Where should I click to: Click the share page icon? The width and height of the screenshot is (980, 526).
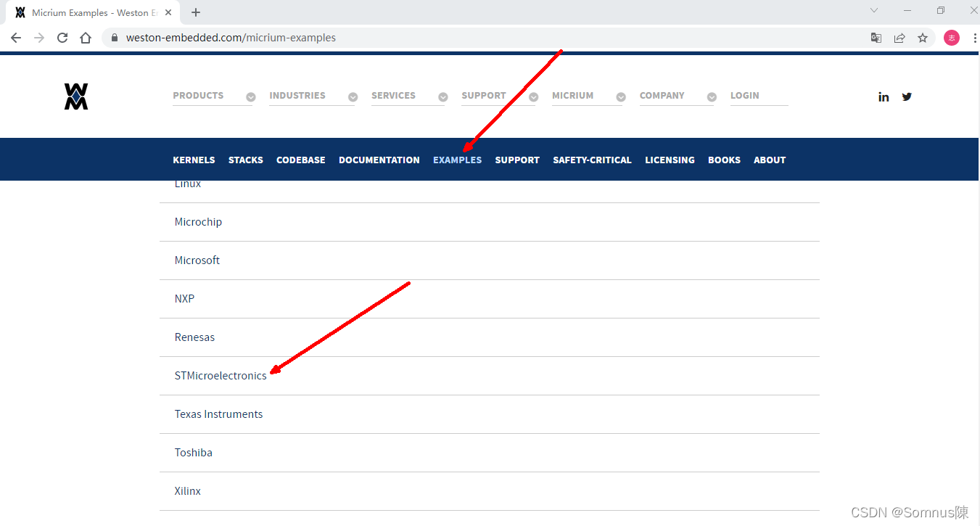click(899, 38)
